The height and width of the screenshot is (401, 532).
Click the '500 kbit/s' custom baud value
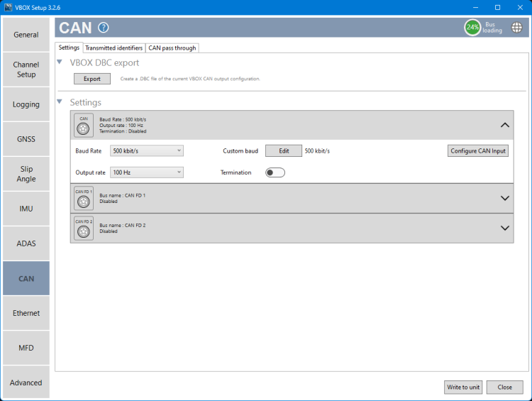point(317,150)
